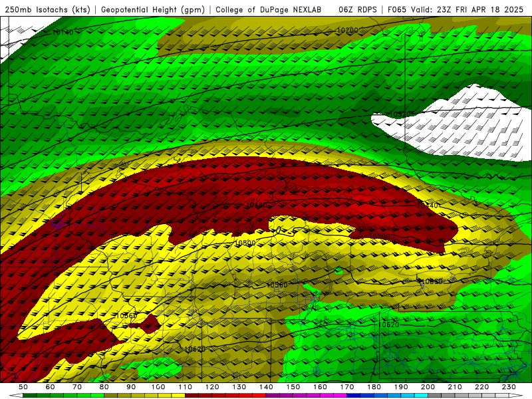532x399 pixels.
Task: Click the bright red swatch below 140
Action: pos(259,396)
